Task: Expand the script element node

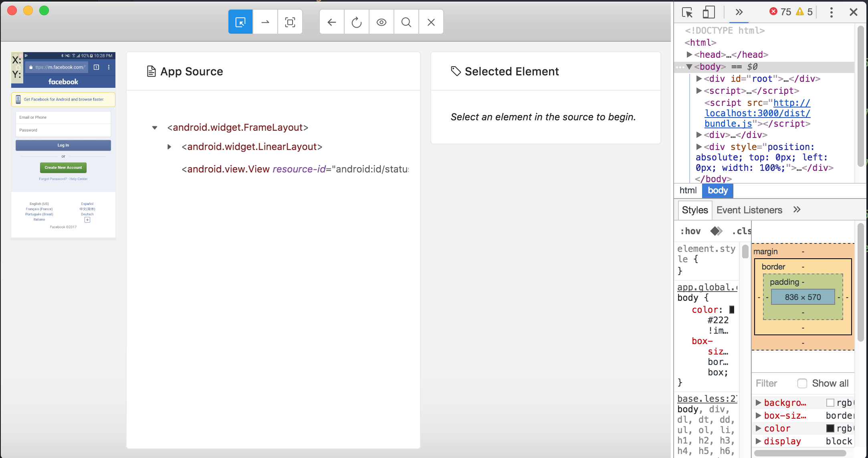Action: tap(699, 91)
